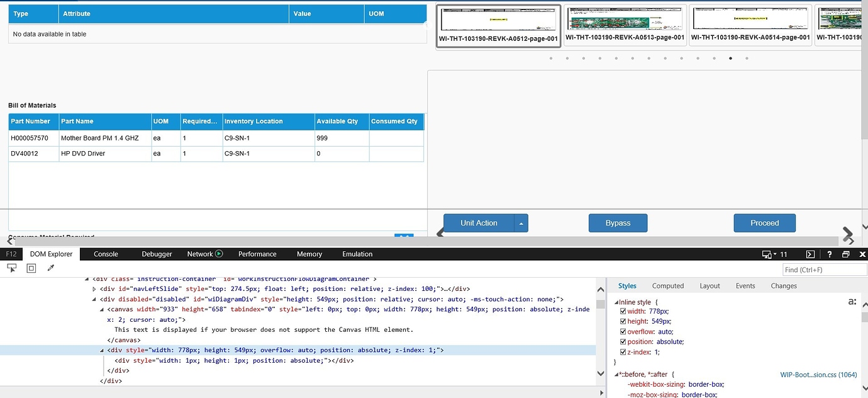Click the last carousel pagination dot
This screenshot has height=398, width=868.
[x=747, y=59]
